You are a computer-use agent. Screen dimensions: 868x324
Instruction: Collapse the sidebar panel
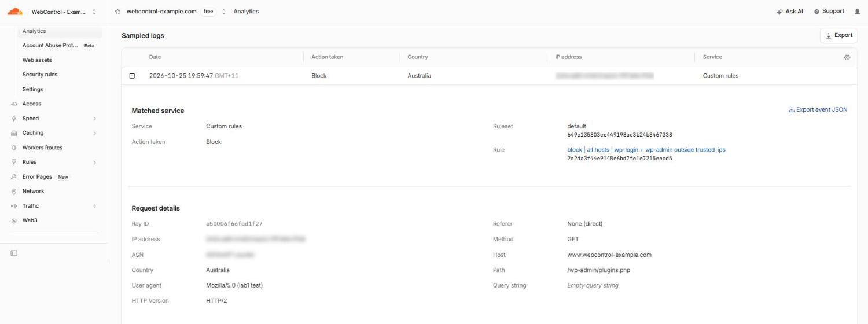14,253
